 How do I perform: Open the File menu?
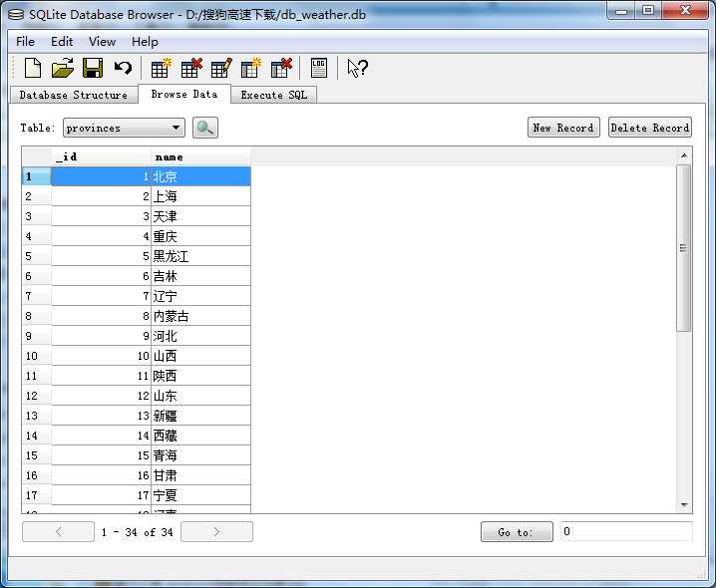point(25,42)
